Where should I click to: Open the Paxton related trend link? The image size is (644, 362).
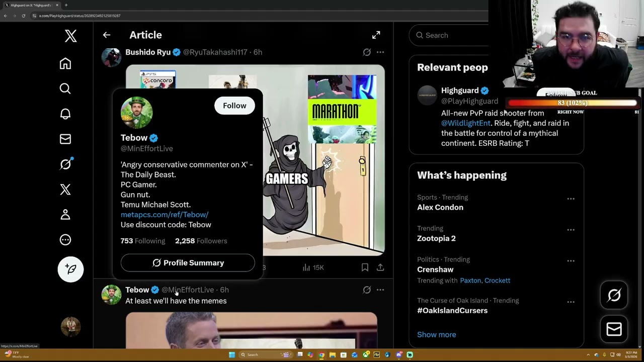coord(470,281)
